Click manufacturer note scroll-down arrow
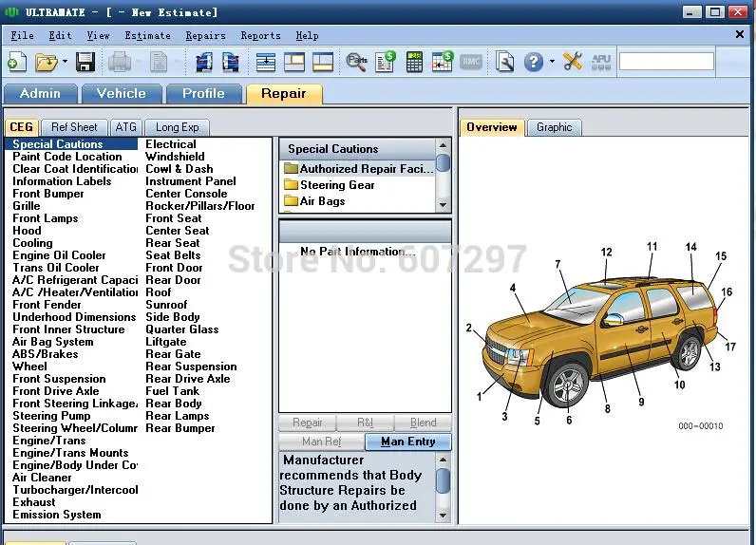 tap(444, 516)
